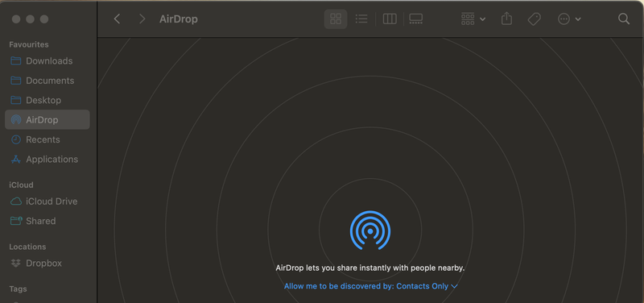This screenshot has height=303, width=644.
Task: Open Desktop folder in sidebar
Action: (x=47, y=100)
